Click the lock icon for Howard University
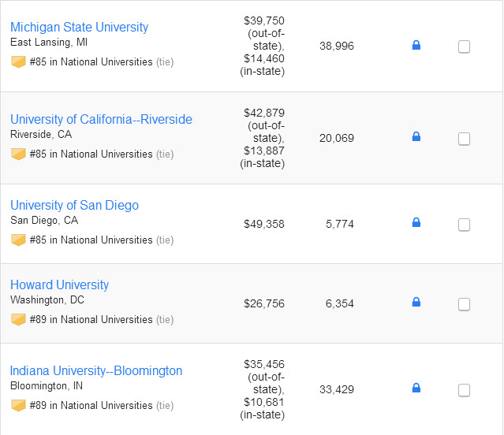This screenshot has height=435, width=504. tap(416, 303)
